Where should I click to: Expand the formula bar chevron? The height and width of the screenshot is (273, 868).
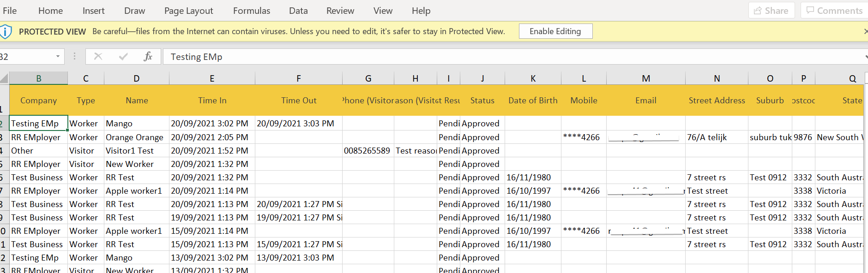[x=866, y=57]
